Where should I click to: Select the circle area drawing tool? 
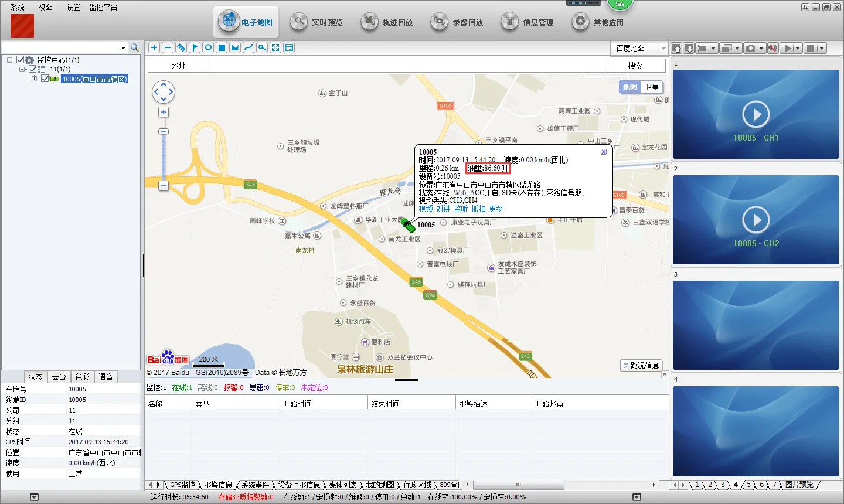tap(208, 48)
